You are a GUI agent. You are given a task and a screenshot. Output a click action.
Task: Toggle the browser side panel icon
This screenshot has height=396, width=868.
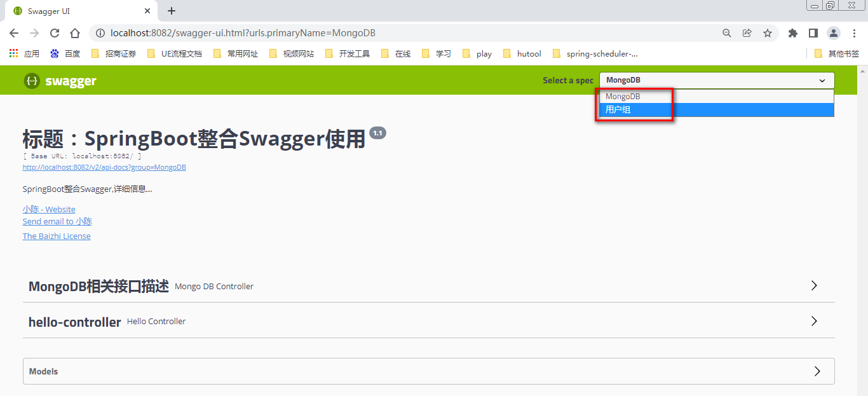coord(813,33)
